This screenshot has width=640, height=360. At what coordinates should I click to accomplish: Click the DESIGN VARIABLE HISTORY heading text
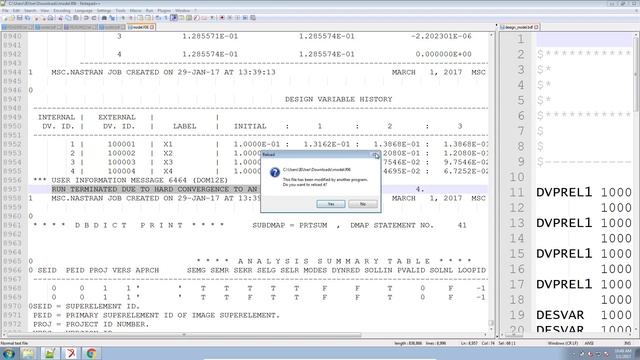338,99
